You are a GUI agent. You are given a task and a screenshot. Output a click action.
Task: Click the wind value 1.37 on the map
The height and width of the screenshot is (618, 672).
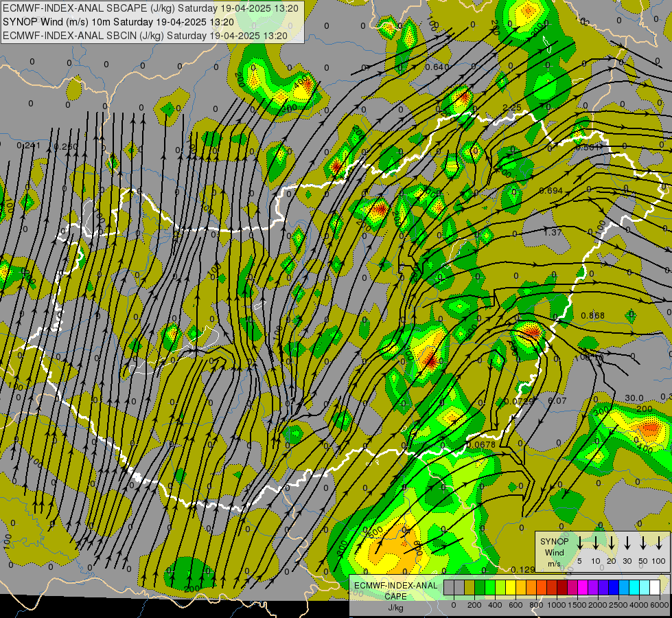coord(553,232)
